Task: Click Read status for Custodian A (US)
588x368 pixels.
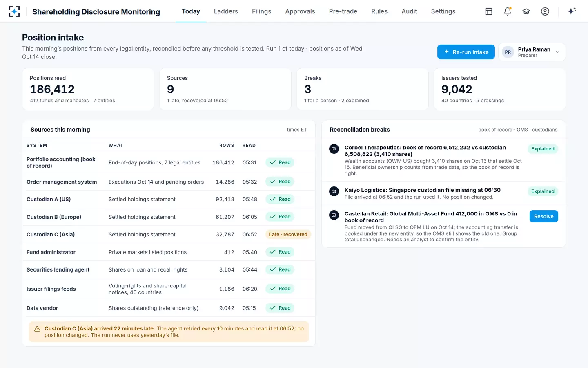Action: click(280, 199)
